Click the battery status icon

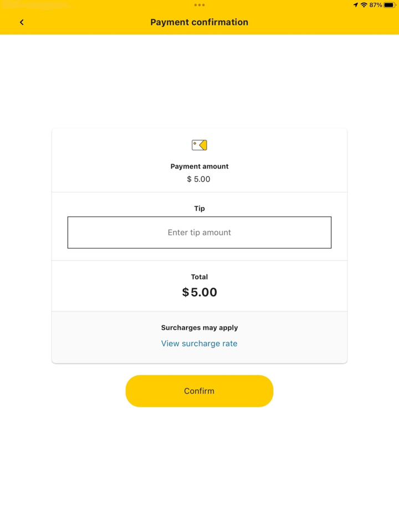pyautogui.click(x=390, y=5)
